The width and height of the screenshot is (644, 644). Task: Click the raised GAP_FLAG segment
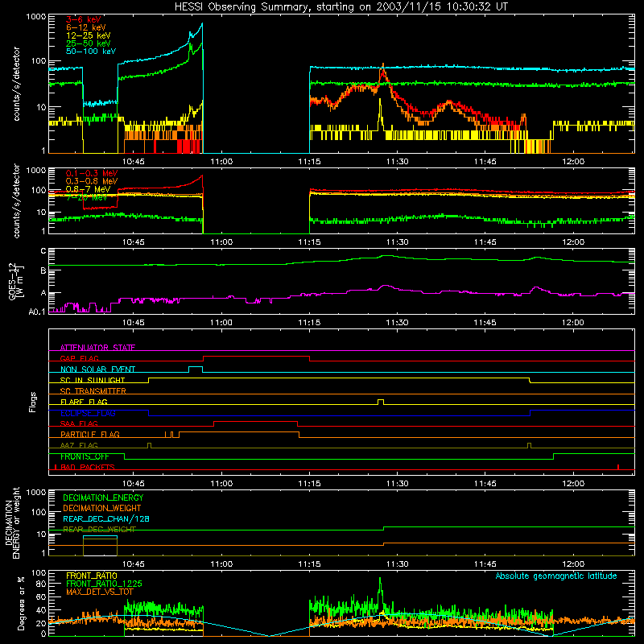click(256, 357)
